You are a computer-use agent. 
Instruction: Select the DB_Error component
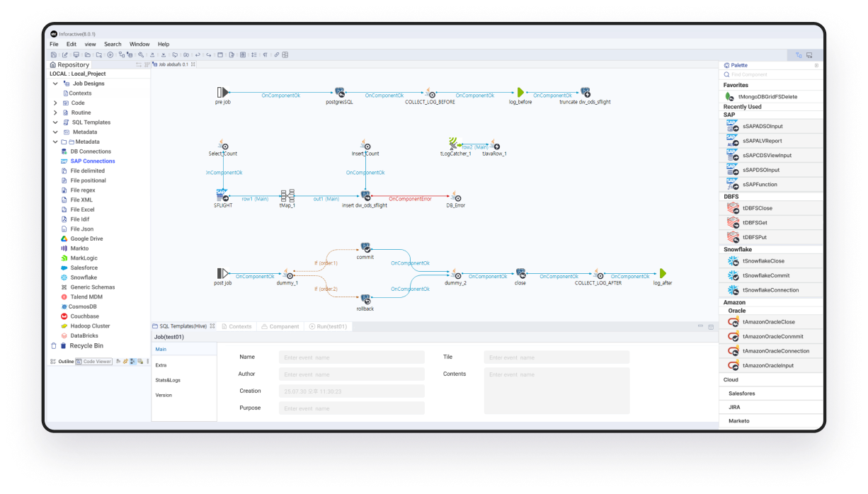(x=456, y=197)
